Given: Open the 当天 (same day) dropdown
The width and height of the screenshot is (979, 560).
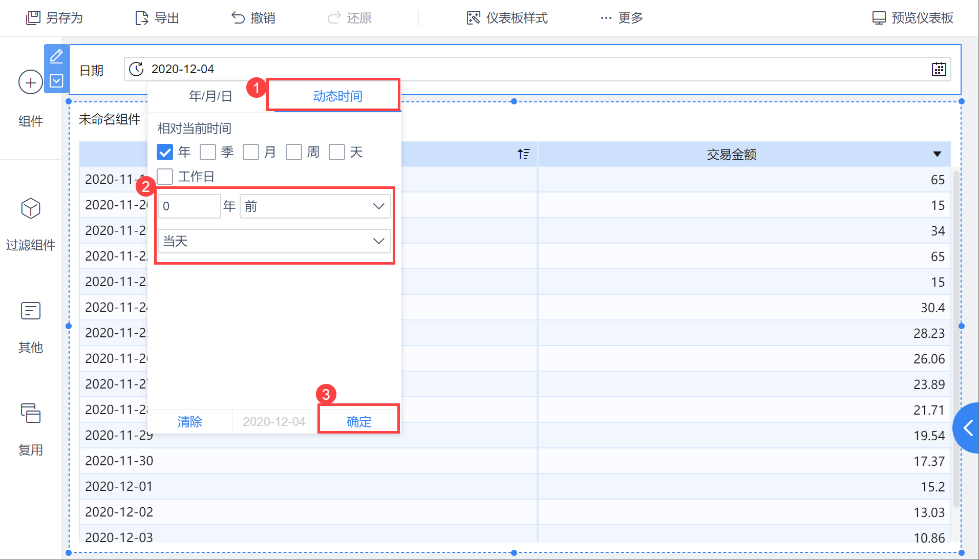Looking at the screenshot, I should point(274,241).
